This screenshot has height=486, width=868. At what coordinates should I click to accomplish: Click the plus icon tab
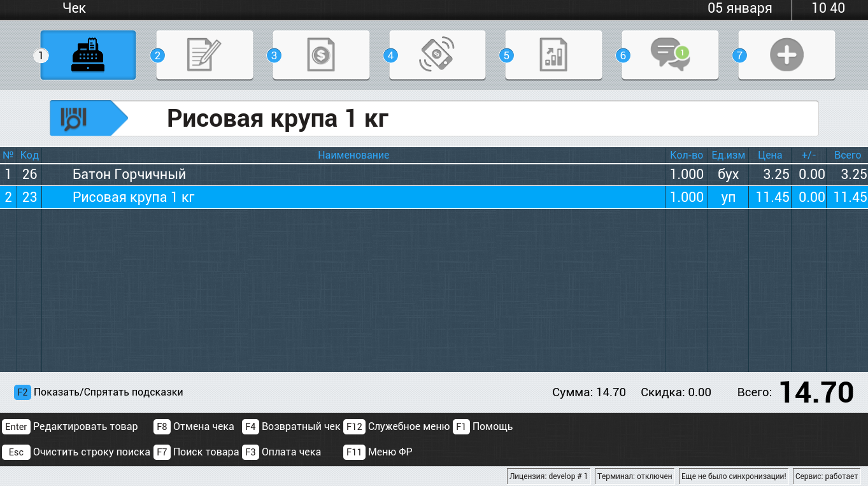coord(786,55)
